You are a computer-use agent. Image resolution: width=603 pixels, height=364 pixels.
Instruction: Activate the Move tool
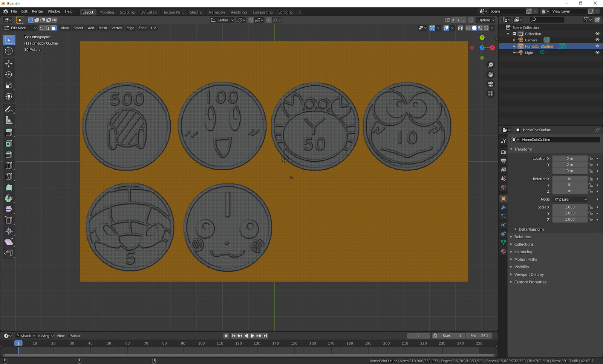coord(9,64)
